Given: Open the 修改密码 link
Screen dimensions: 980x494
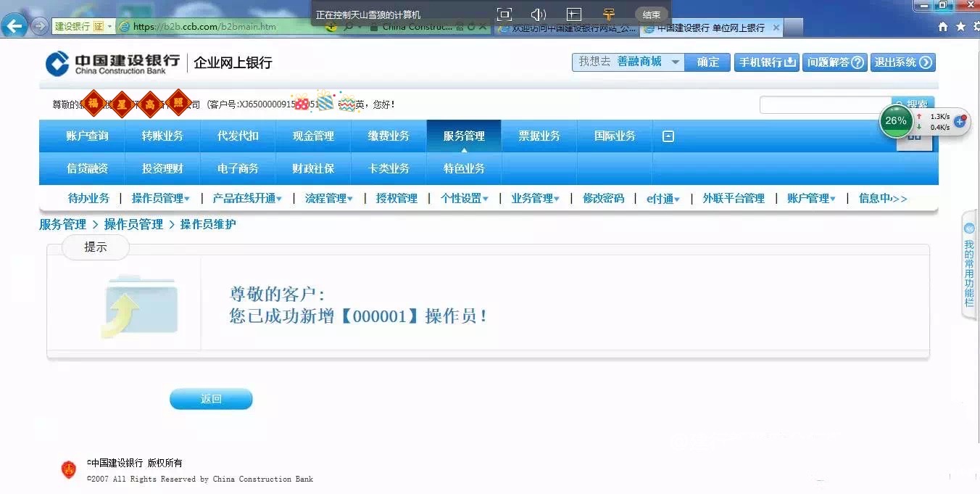Looking at the screenshot, I should (603, 198).
